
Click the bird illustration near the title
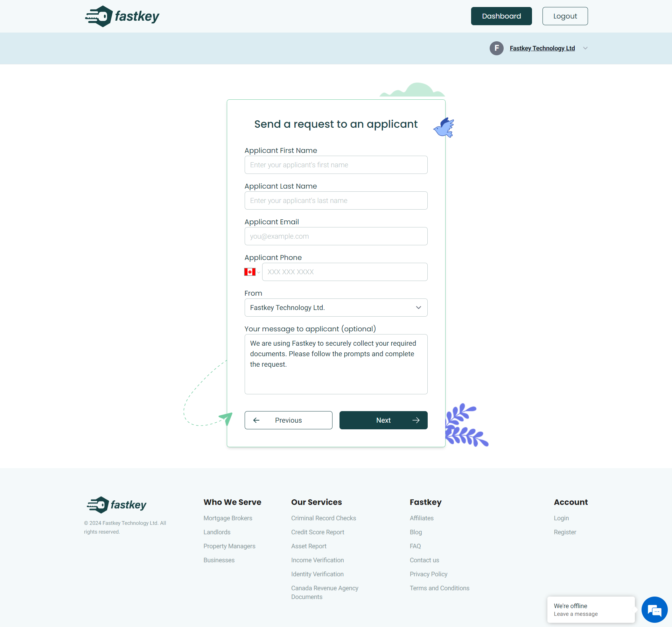[444, 127]
